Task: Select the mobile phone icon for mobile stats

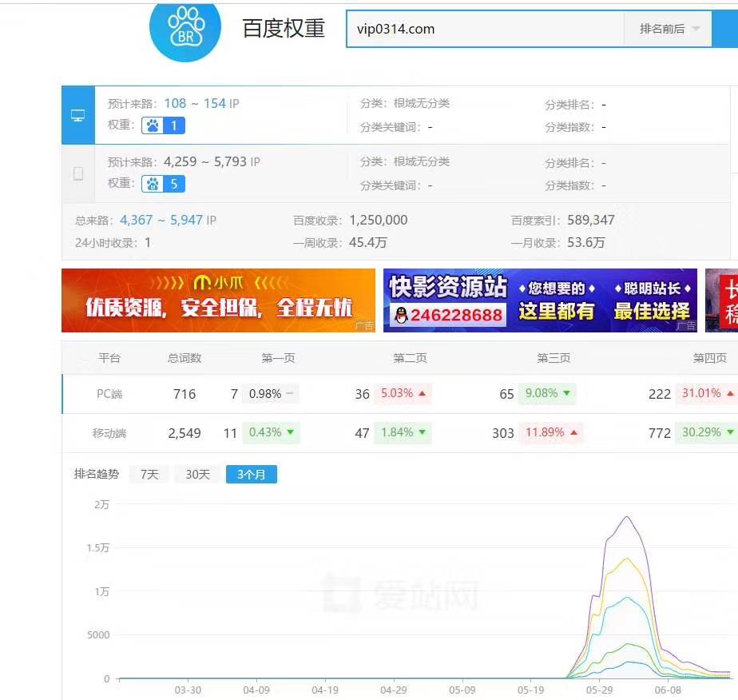Action: tap(77, 172)
